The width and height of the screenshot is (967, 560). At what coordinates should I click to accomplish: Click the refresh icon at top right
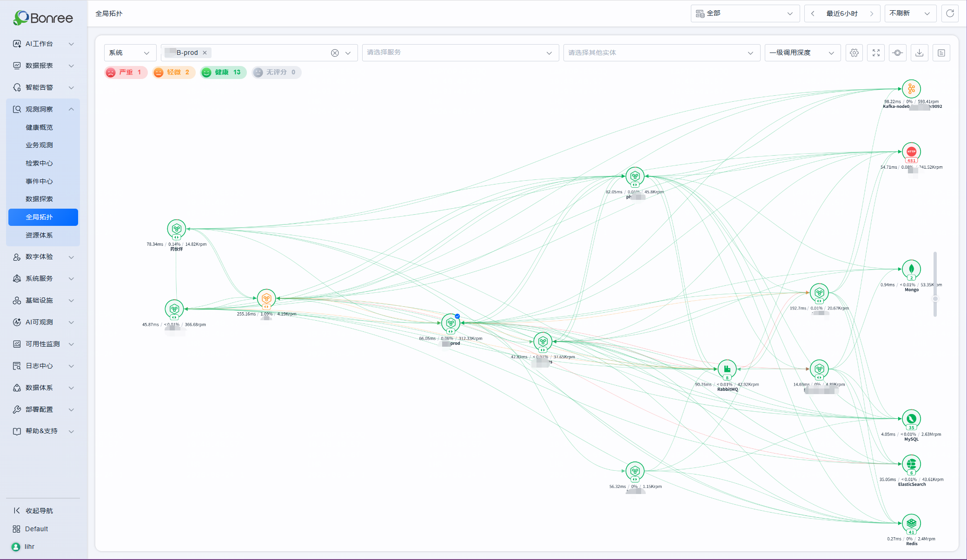pyautogui.click(x=950, y=13)
